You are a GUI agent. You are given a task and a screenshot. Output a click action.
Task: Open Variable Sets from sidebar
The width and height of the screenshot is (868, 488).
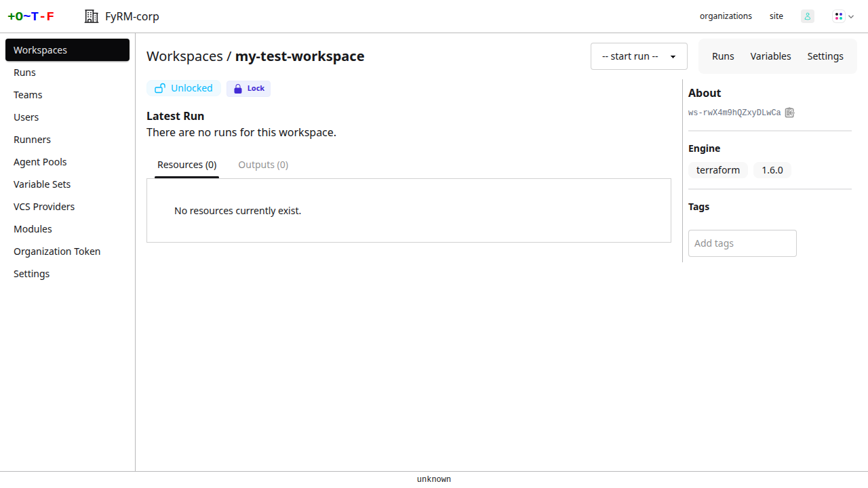click(x=42, y=184)
